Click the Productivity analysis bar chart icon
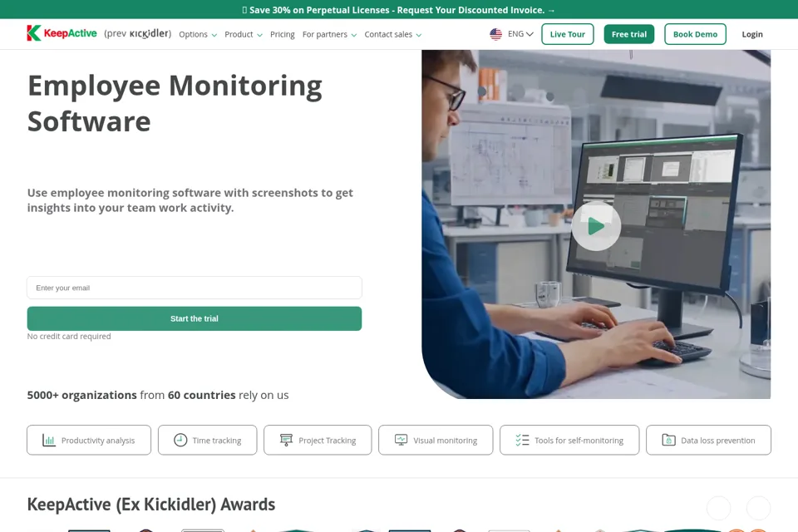Image resolution: width=798 pixels, height=532 pixels. [x=49, y=440]
